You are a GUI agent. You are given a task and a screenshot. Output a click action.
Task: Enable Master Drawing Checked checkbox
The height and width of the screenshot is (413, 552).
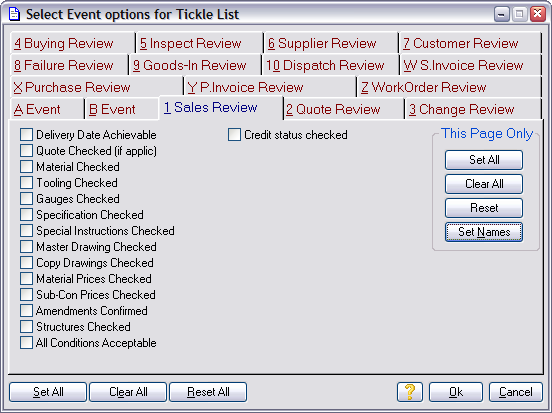click(26, 246)
